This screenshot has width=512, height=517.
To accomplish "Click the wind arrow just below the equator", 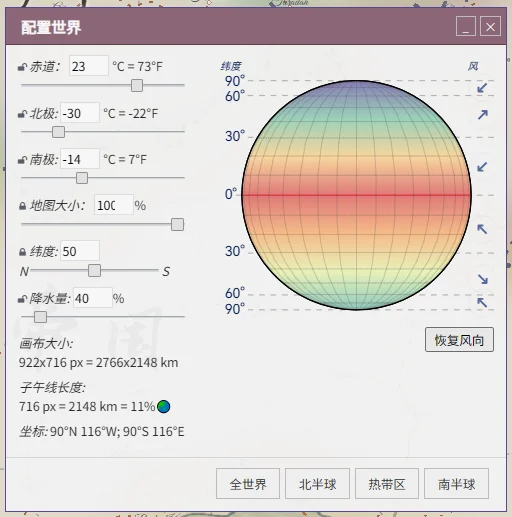I will (x=482, y=229).
